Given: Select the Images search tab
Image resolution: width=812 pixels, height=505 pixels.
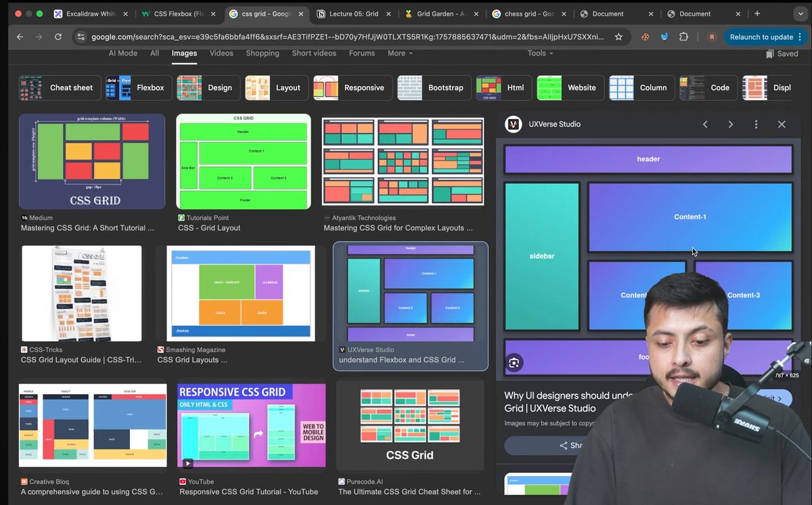Looking at the screenshot, I should (184, 53).
